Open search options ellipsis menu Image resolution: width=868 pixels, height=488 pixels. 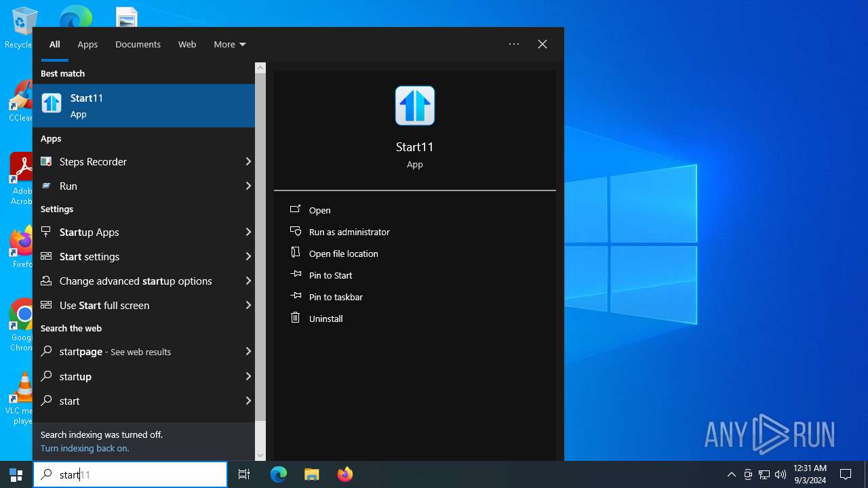pyautogui.click(x=514, y=44)
